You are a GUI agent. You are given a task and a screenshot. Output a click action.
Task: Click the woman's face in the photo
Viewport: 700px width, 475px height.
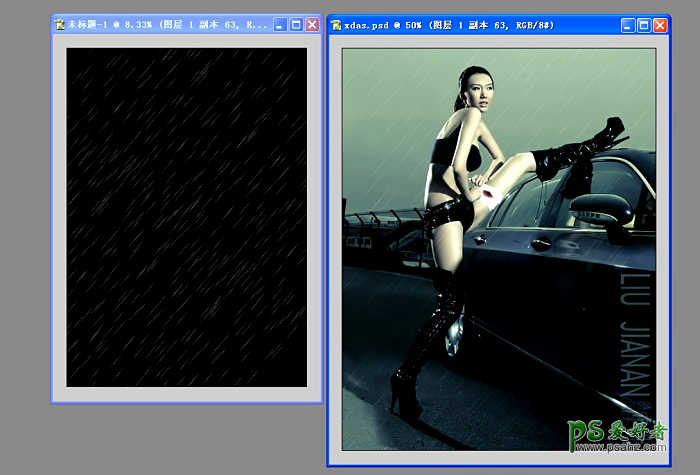(x=471, y=95)
